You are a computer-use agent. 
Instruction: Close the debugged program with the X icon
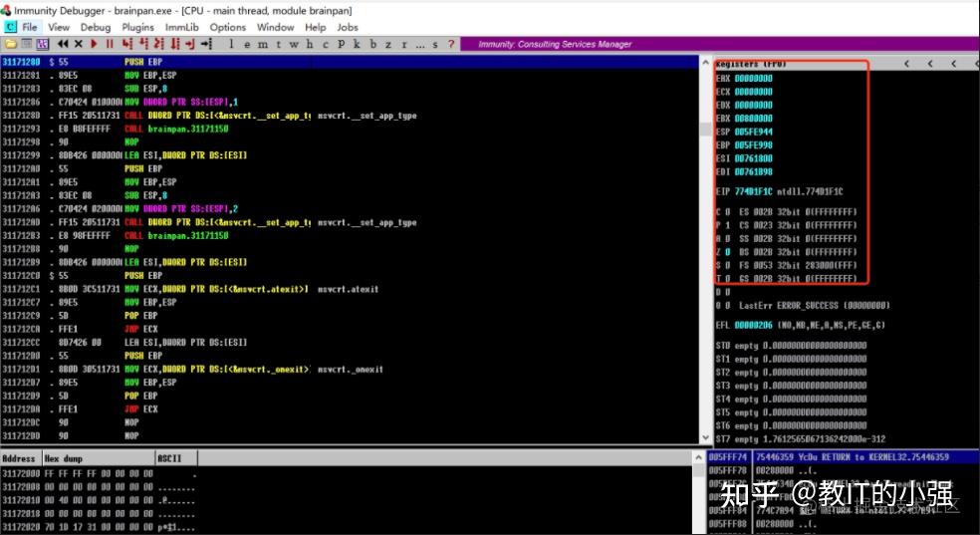[78, 44]
